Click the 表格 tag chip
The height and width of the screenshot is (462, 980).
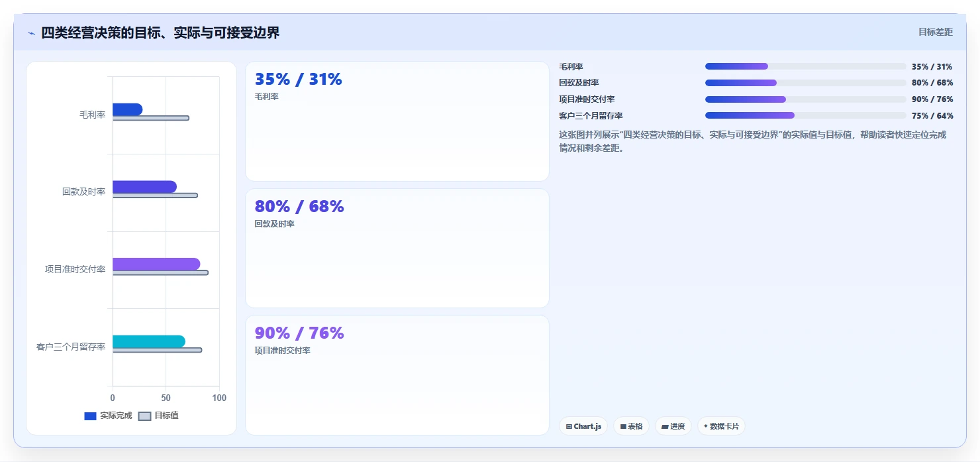click(x=631, y=426)
